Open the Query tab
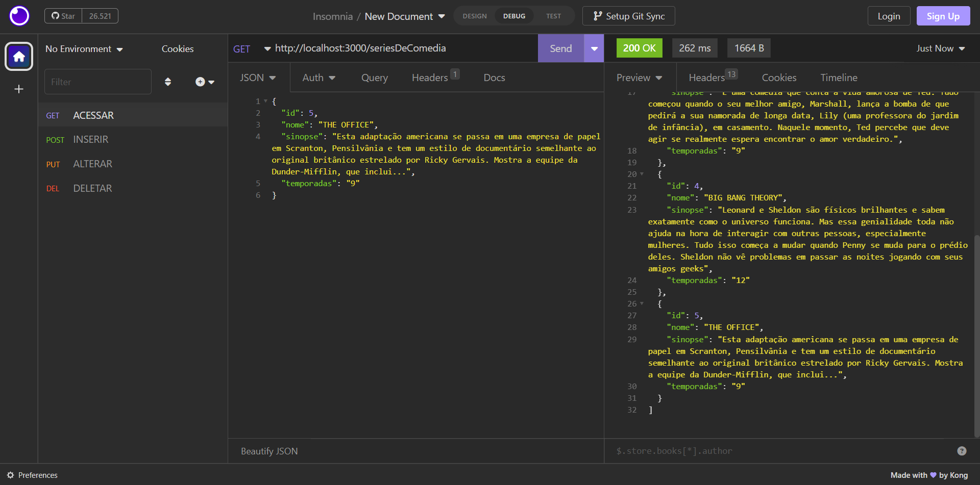The image size is (980, 485). 375,78
